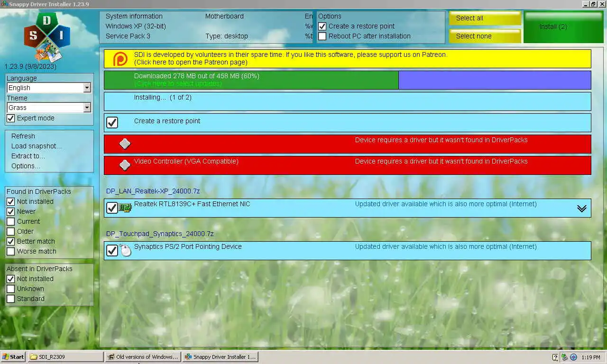Image resolution: width=607 pixels, height=364 pixels.
Task: Click DP_Touchpad_Synaptics_24000.7z pack label
Action: pyautogui.click(x=160, y=234)
